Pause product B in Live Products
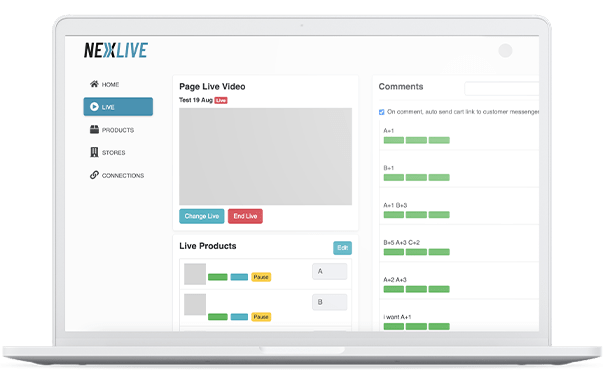This screenshot has height=374, width=603. point(261,317)
